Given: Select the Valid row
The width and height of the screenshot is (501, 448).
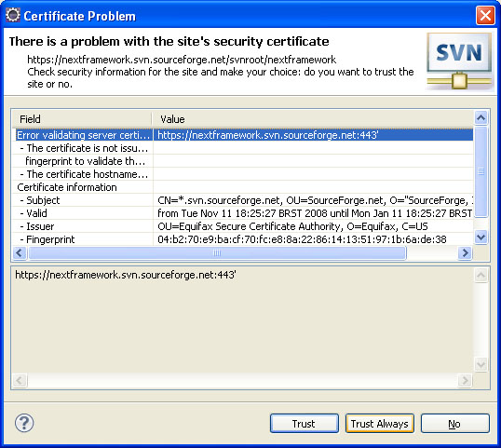Looking at the screenshot, I should click(243, 213).
